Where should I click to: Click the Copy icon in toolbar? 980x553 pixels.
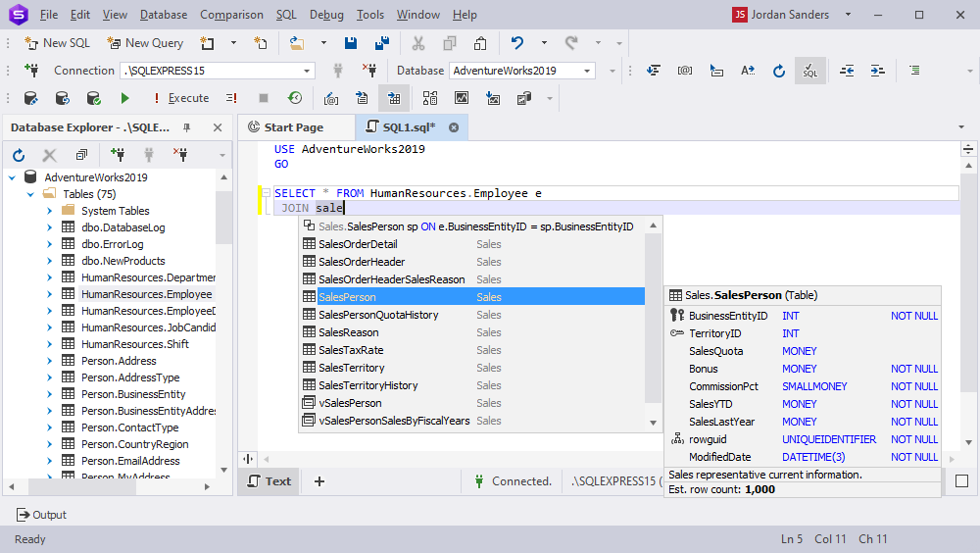pyautogui.click(x=450, y=43)
